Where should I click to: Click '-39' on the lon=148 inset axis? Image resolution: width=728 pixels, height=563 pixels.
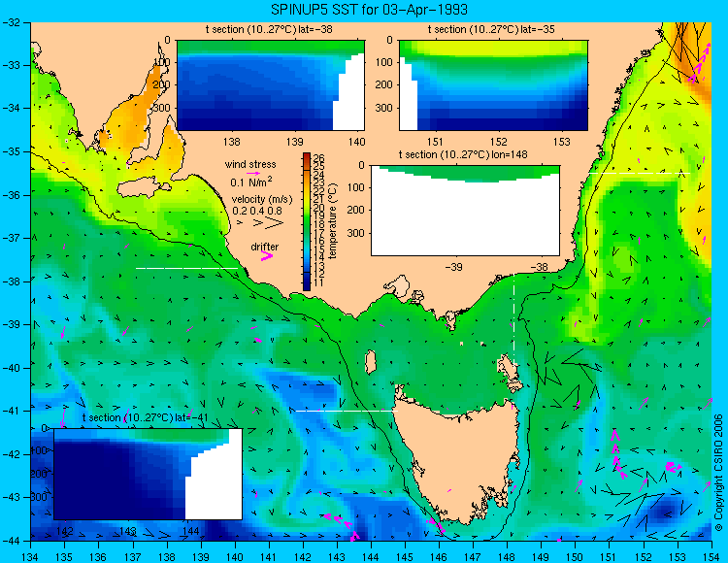tap(453, 267)
